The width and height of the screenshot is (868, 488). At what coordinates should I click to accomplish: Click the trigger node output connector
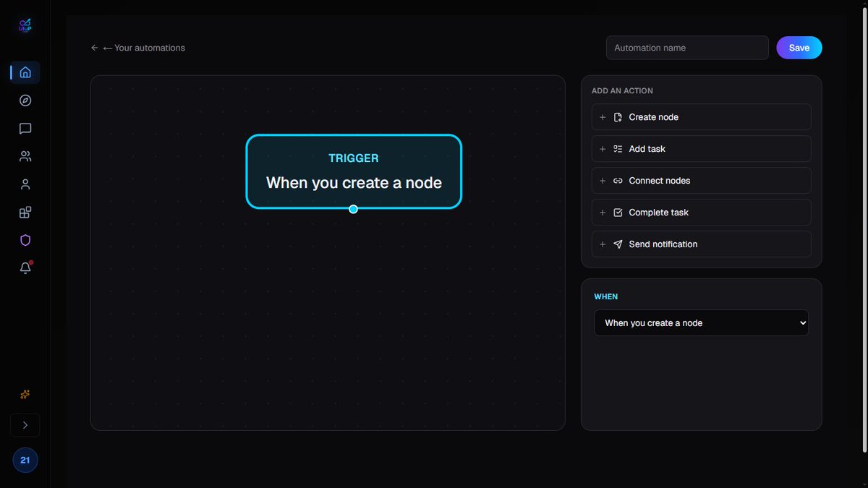353,209
